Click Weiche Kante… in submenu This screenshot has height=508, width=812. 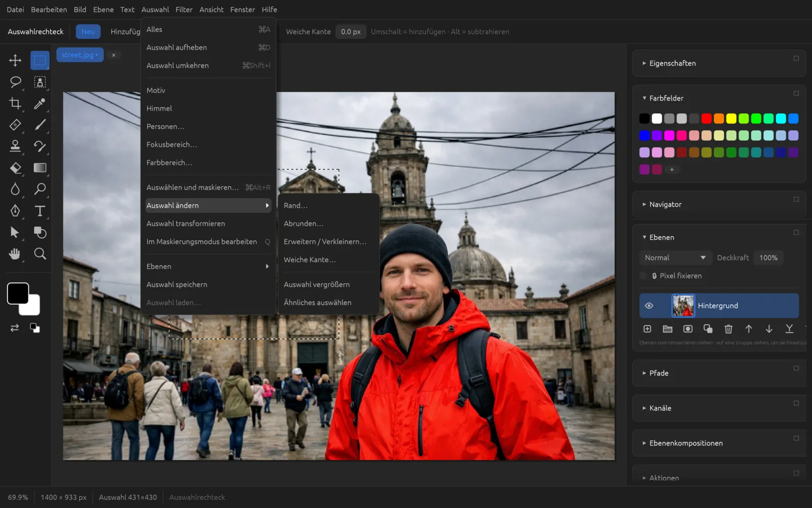point(328,260)
